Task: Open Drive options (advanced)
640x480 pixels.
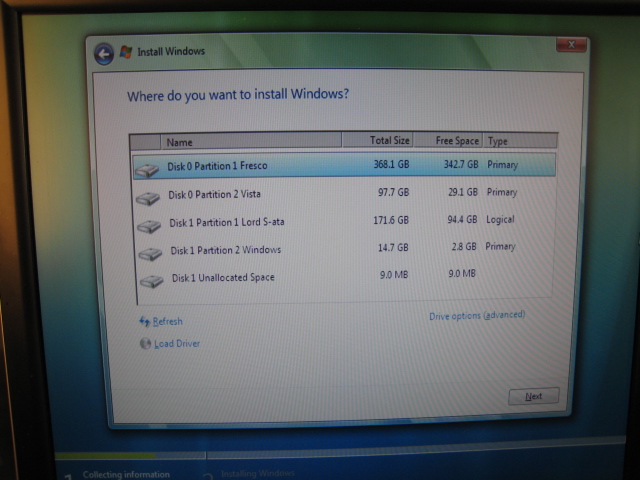Action: click(477, 316)
